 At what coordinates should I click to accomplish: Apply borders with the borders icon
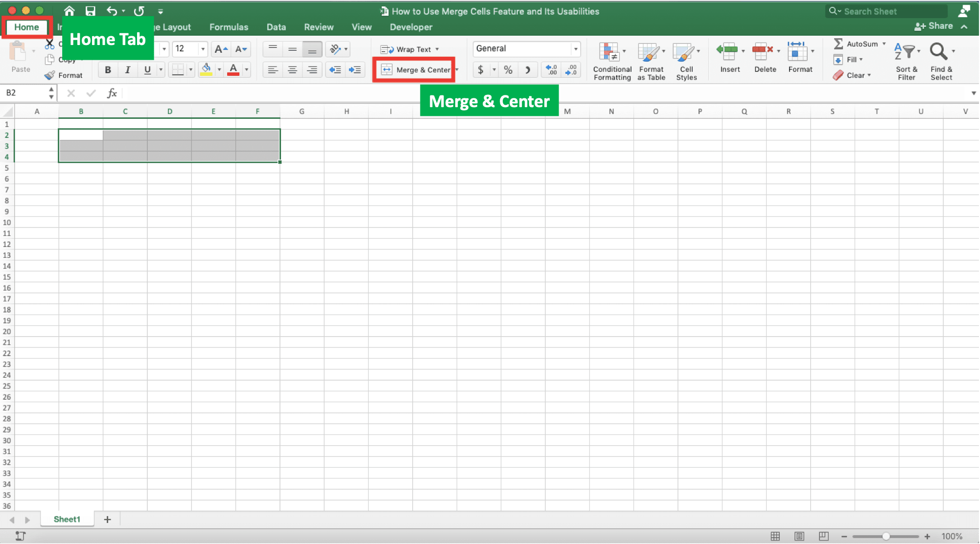(178, 70)
